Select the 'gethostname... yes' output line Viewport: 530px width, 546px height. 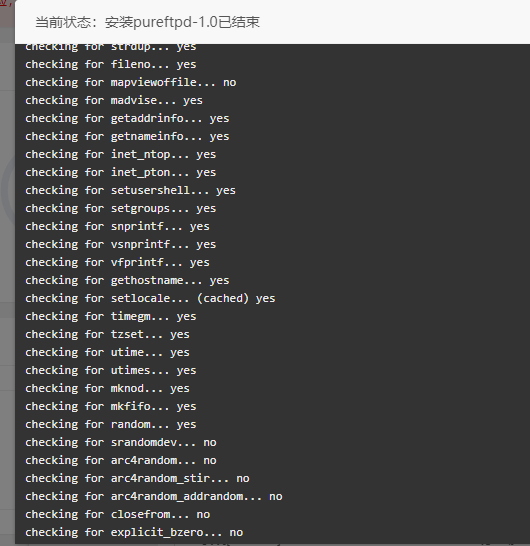pos(127,281)
